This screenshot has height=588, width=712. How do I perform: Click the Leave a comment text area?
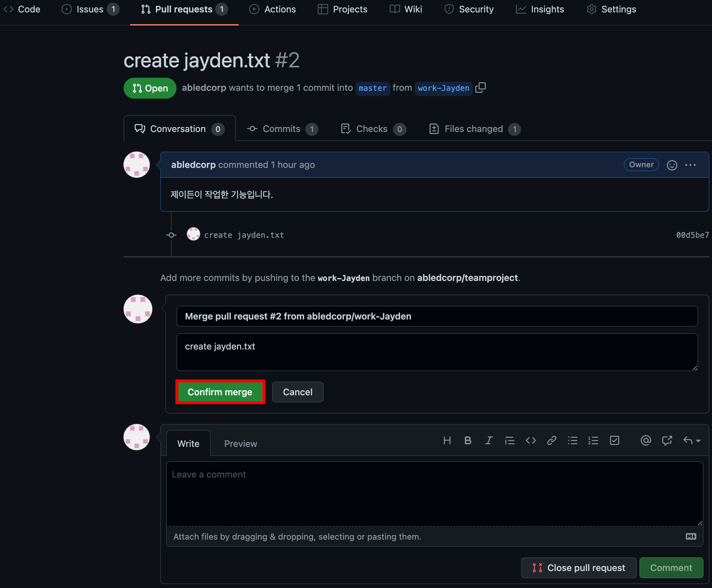pos(434,494)
